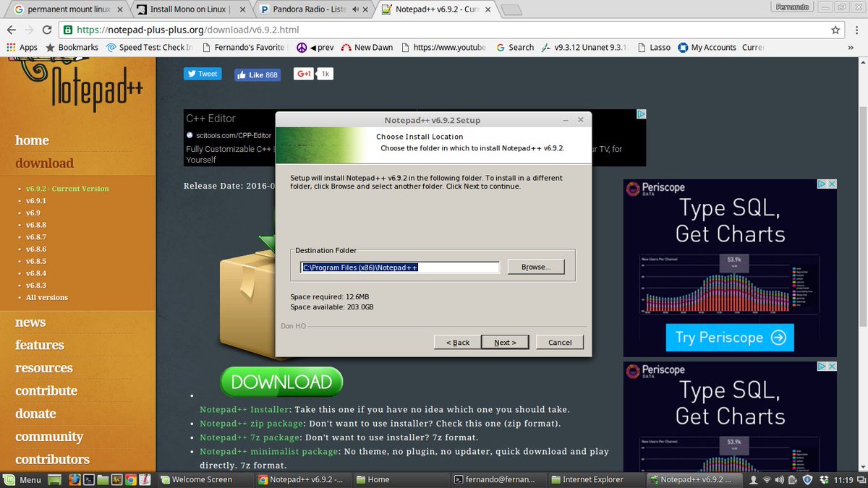Open file manager folder icon in panel
The image size is (868, 488).
tap(103, 479)
